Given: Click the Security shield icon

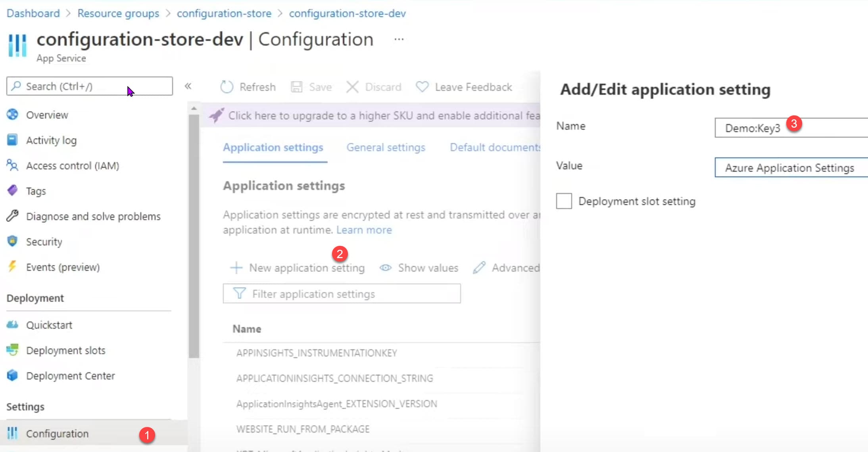Looking at the screenshot, I should point(12,241).
